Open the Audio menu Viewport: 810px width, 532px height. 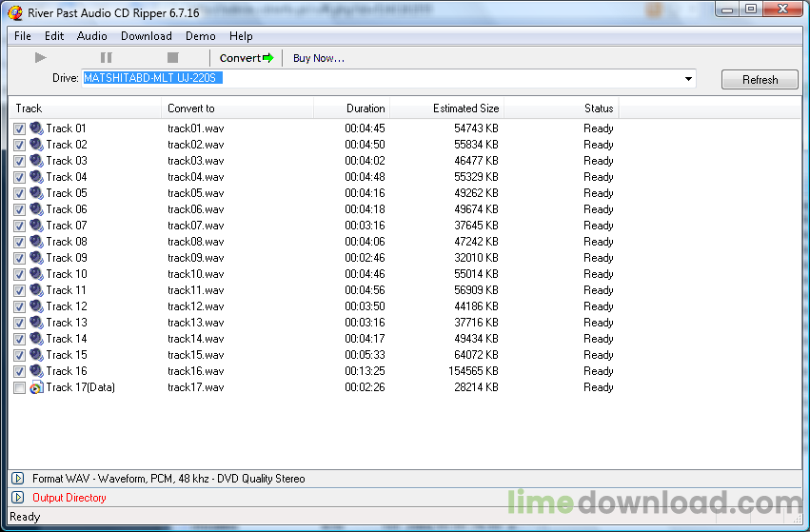coord(92,36)
